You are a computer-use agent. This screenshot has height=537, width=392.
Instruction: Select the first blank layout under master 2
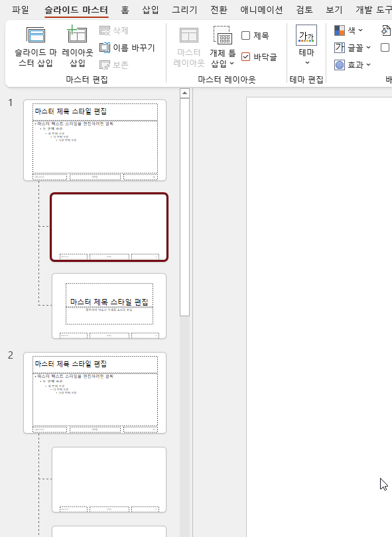pos(109,480)
